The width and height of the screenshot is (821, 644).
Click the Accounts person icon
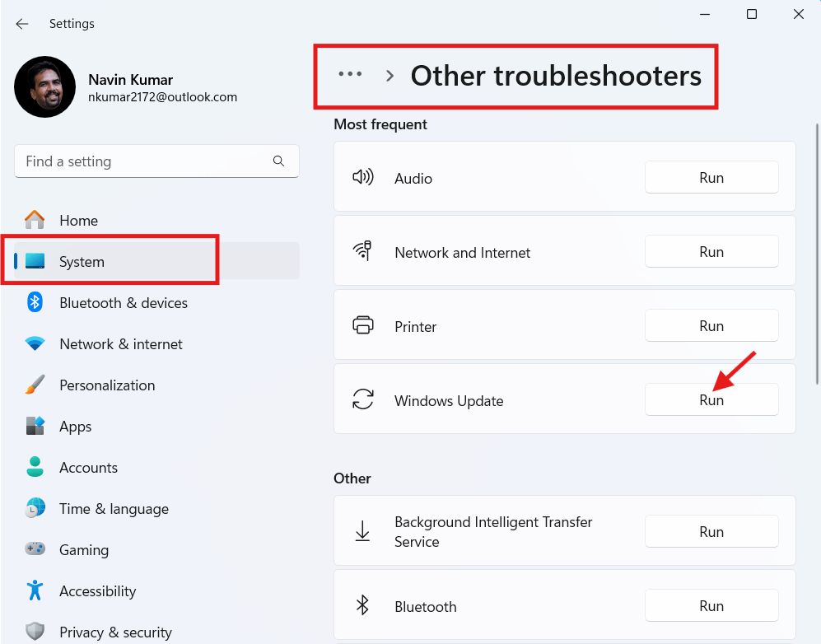[35, 467]
